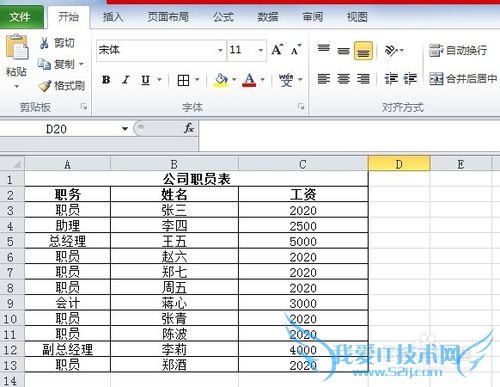Apply red font color A
This screenshot has height=387, width=500.
pos(250,80)
